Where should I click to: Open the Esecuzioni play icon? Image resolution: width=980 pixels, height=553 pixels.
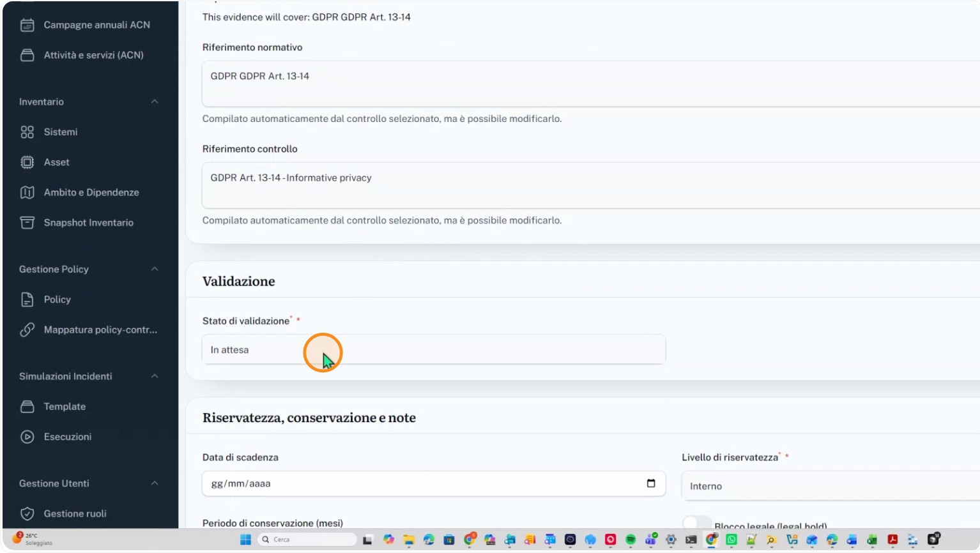[27, 437]
